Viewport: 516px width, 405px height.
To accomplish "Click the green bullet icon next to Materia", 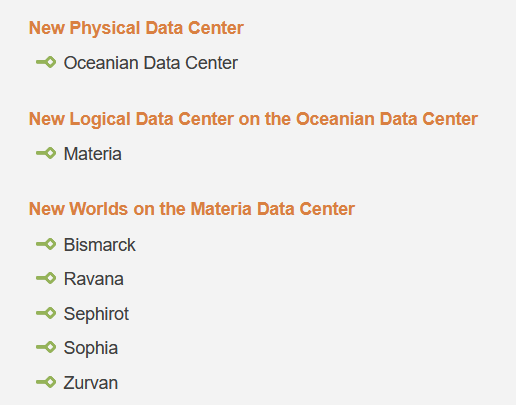I will (x=46, y=153).
